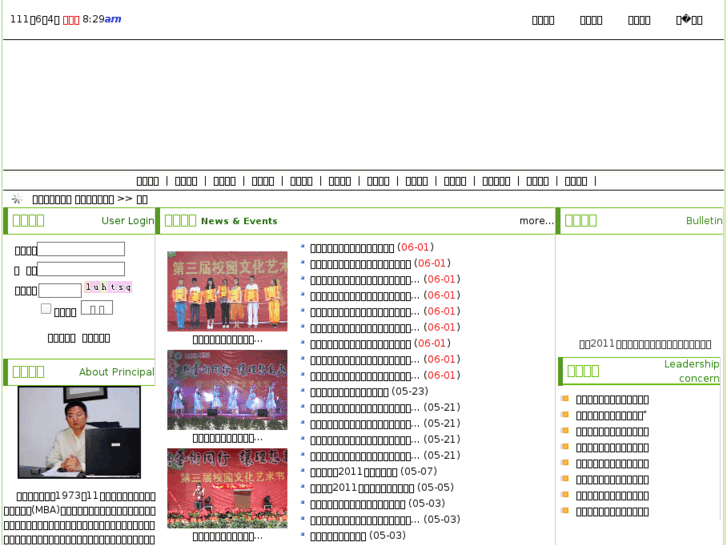Click the top-right link containing the � symbol
Image resolution: width=727 pixels, height=545 pixels.
tap(689, 20)
